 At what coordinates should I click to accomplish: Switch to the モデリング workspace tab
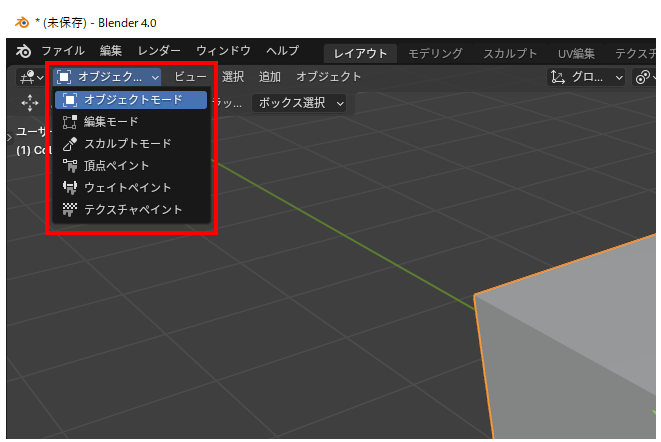[435, 53]
